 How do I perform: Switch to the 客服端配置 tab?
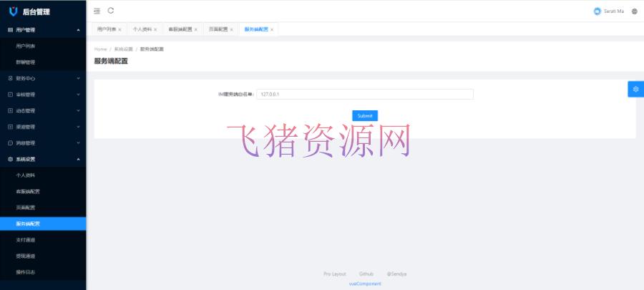coord(179,29)
